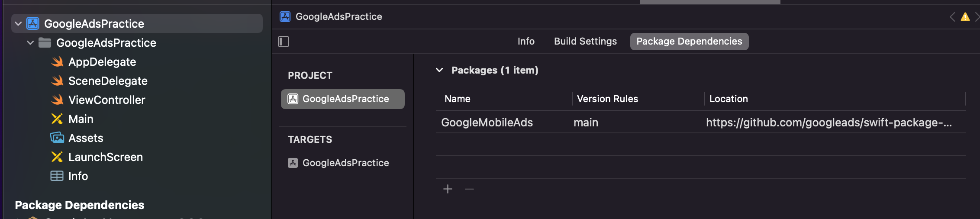The height and width of the screenshot is (219, 980).
Task: Click the Version Rules column header
Action: tap(607, 99)
